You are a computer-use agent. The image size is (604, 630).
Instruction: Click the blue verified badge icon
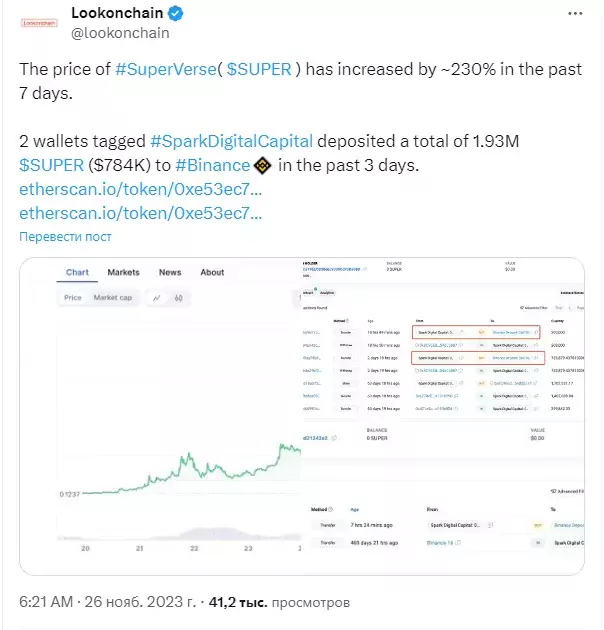176,13
